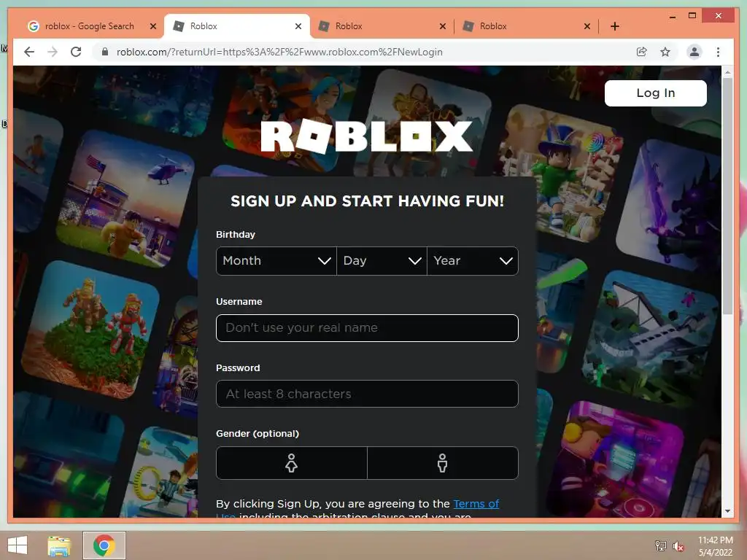The width and height of the screenshot is (747, 560).
Task: Click the Roblox logo
Action: click(x=367, y=136)
